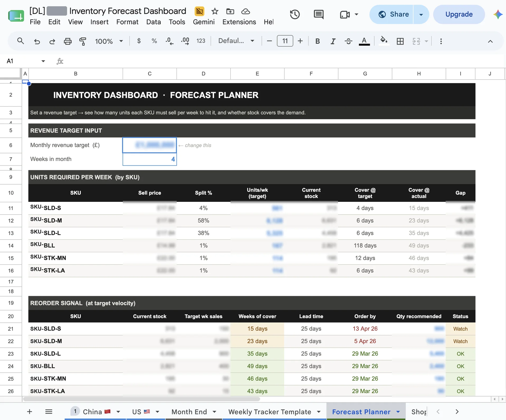Undo the last action

37,41
